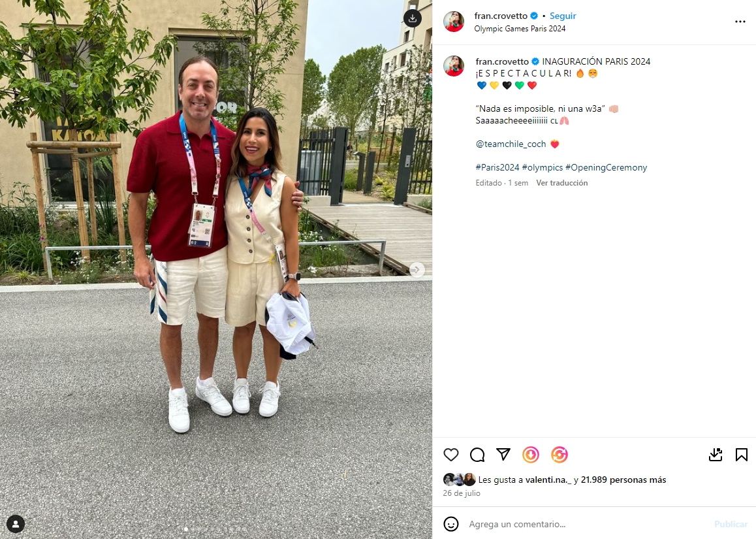Click the download-to-tray icon beside bookmark

(716, 455)
